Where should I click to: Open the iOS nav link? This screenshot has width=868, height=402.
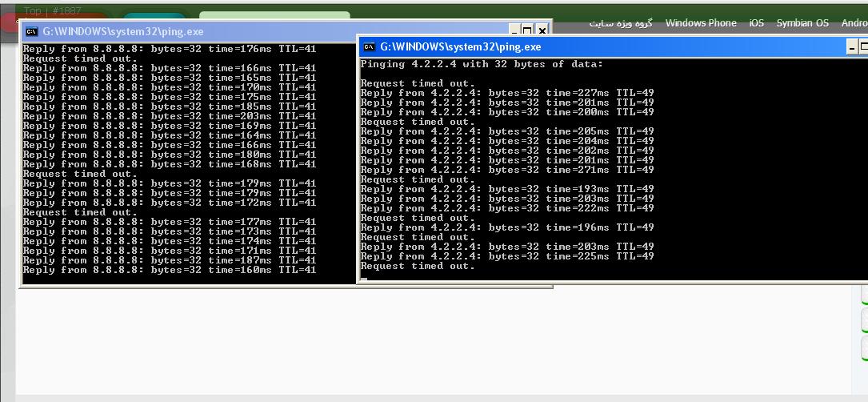756,22
